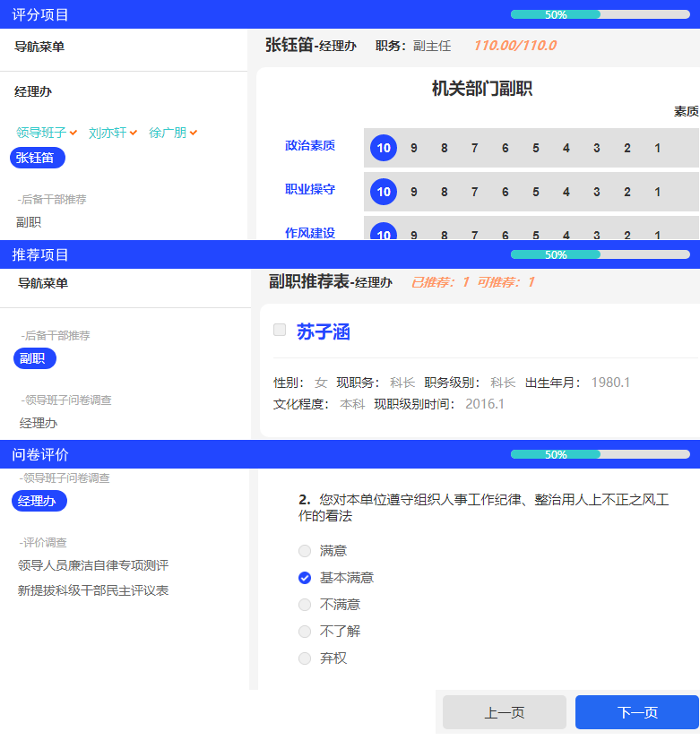Click the 推荐项目 50% progress bar
Viewport: 700px width, 740px height.
[x=600, y=254]
